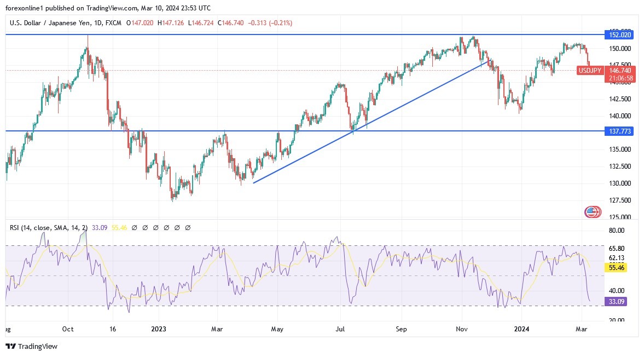The image size is (644, 356).
Task: Select the blue 152.020 resistance price label
Action: [x=619, y=33]
